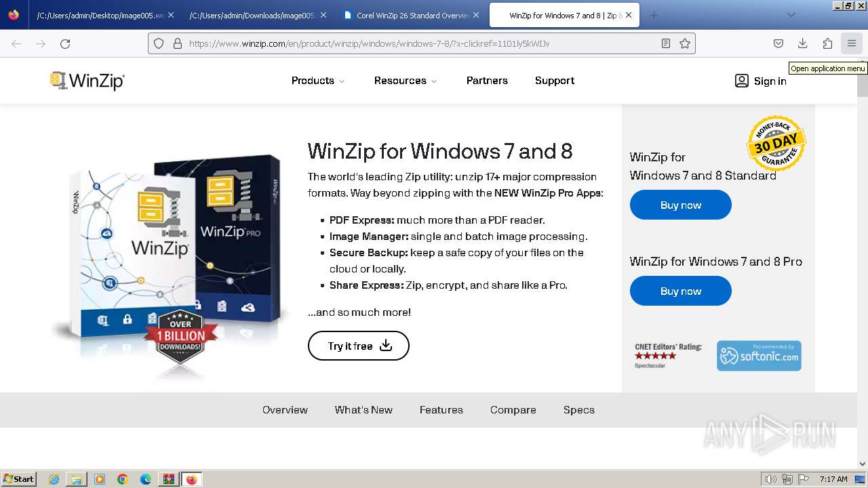The width and height of the screenshot is (868, 488).
Task: Click Buy now for the Standard edition
Action: coord(681,205)
